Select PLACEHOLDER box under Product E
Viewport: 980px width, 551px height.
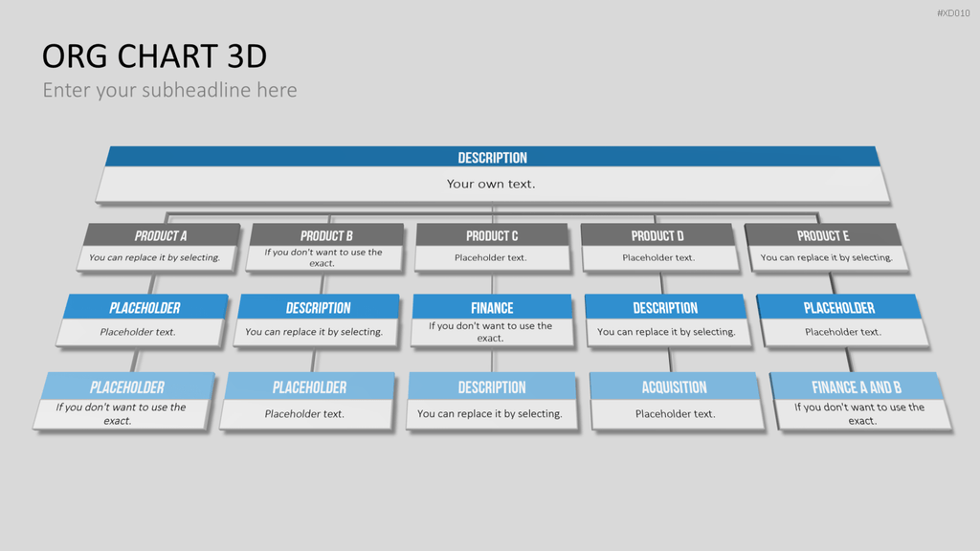[x=842, y=320]
